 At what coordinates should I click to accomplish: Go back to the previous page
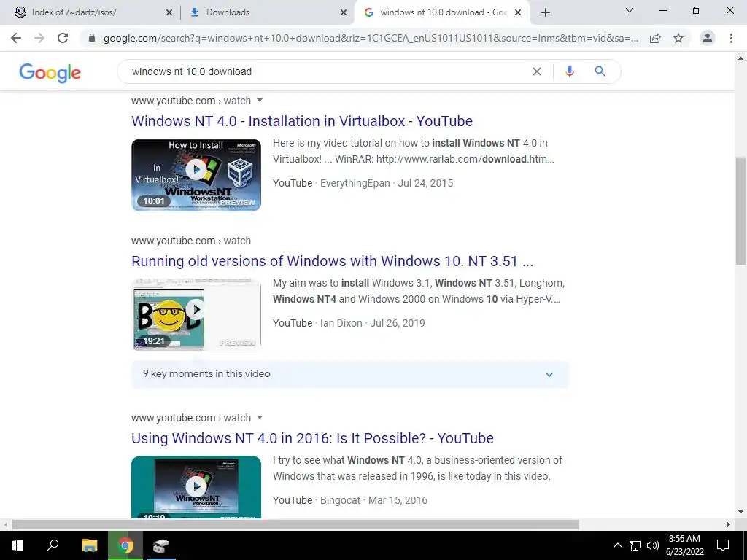pos(16,38)
